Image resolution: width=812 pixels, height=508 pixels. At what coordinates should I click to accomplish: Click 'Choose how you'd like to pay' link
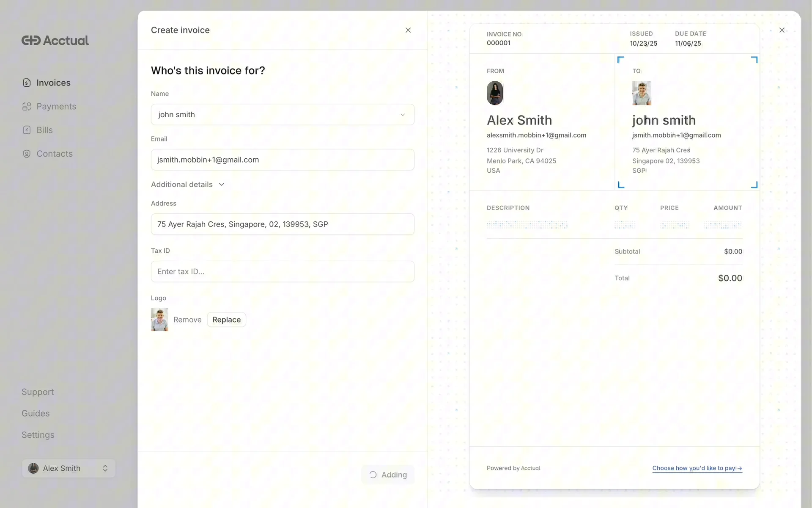point(697,468)
